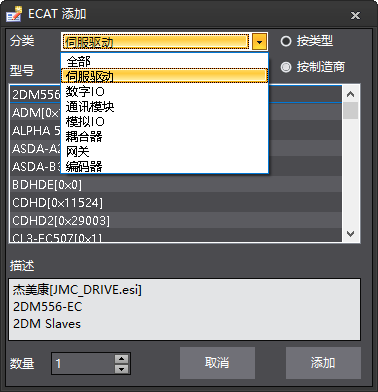The image size is (378, 392).
Task: Decrease quantity with the down spinner arrow
Action: pos(121,368)
